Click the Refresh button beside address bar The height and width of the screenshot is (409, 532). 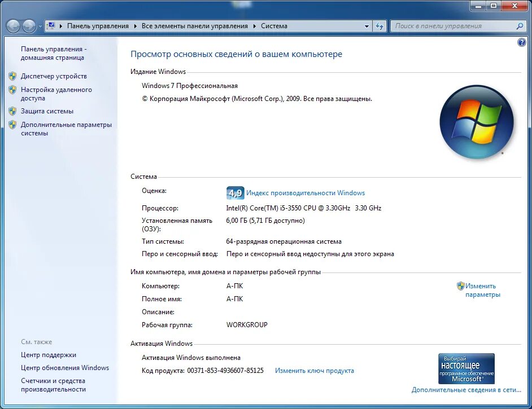coord(380,26)
